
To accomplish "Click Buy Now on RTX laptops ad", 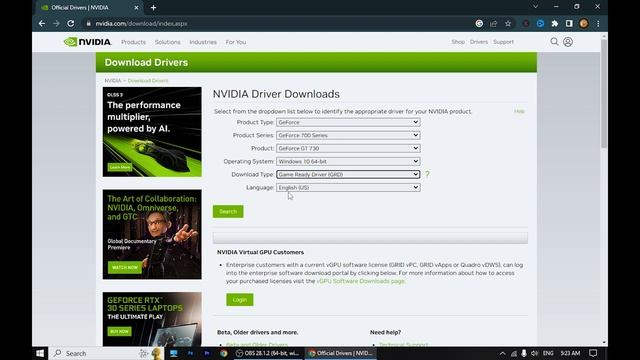I will (x=120, y=331).
